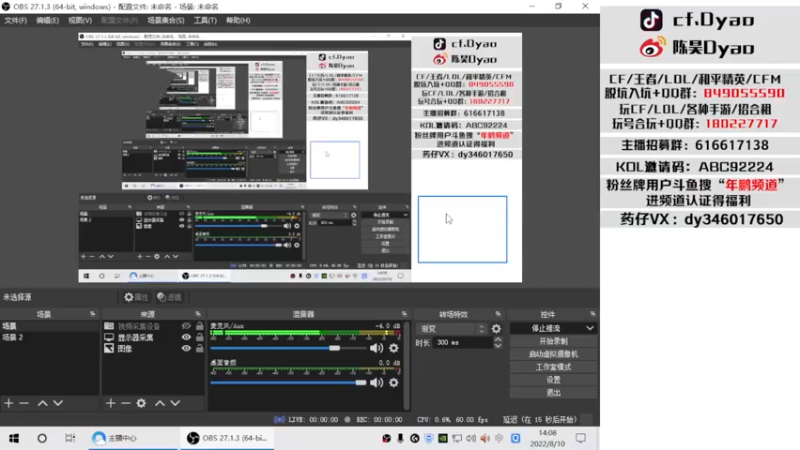Open the arrow menu beside 停止推流
Screen dimensions: 800x450
(590, 328)
